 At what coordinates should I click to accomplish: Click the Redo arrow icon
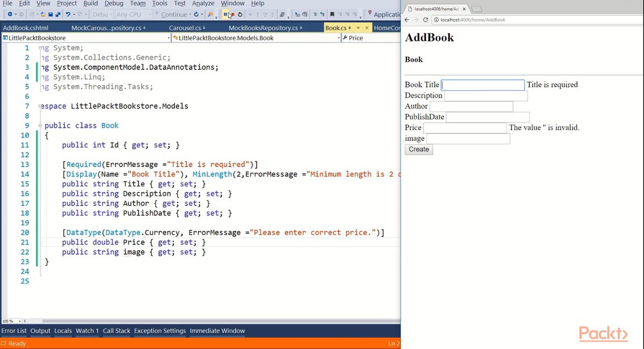click(x=80, y=14)
